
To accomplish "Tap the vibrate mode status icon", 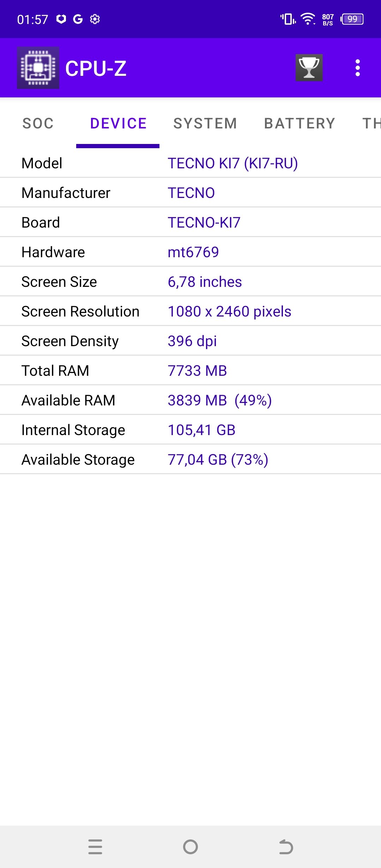I will point(288,19).
